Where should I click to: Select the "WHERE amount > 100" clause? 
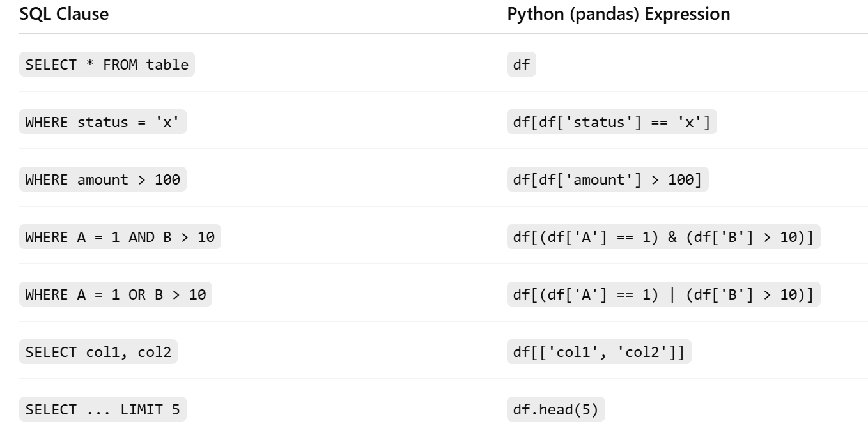(102, 179)
